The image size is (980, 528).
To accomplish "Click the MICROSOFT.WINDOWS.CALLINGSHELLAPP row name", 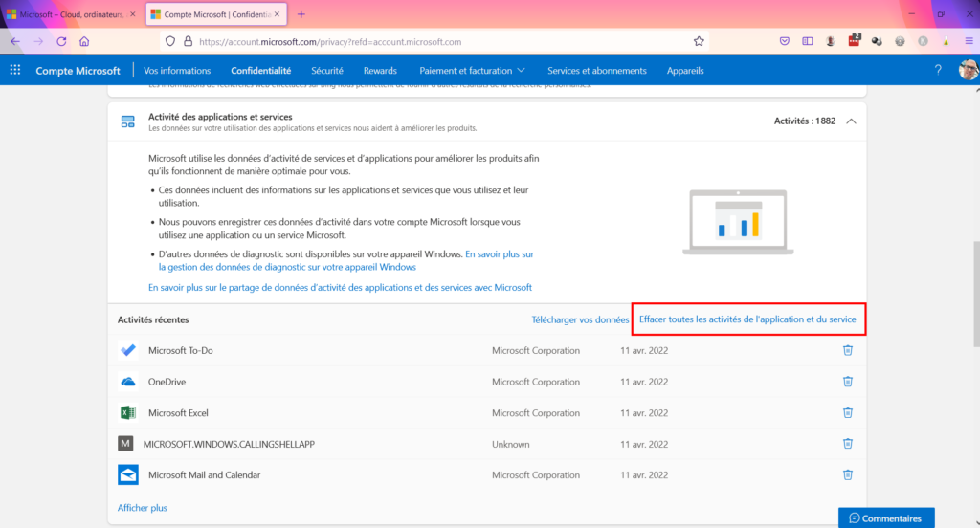I will coord(229,444).
